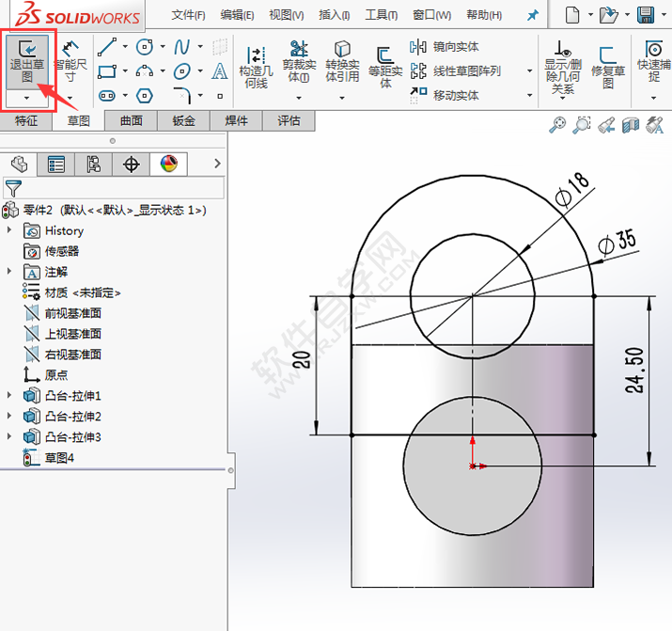Open the DisplayManager color ball tab
This screenshot has width=672, height=631.
168,165
